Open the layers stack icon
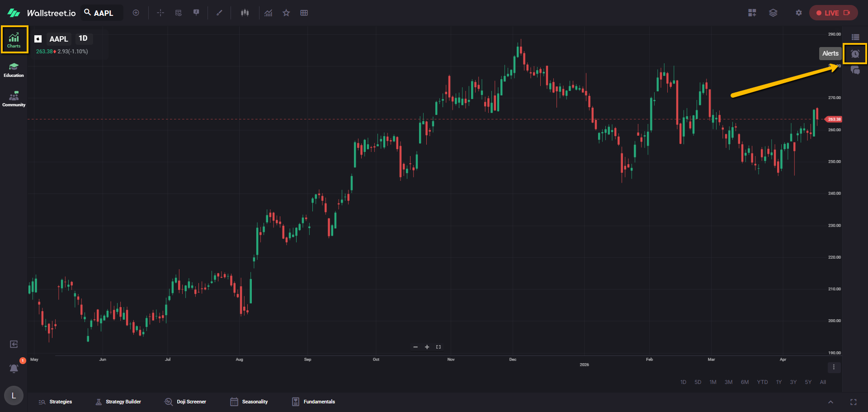The image size is (868, 412). [773, 13]
